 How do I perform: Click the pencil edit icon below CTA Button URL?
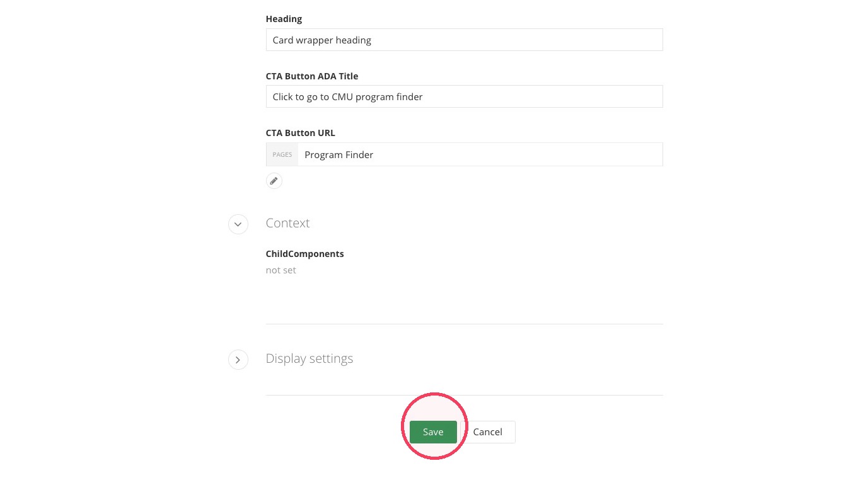[274, 181]
